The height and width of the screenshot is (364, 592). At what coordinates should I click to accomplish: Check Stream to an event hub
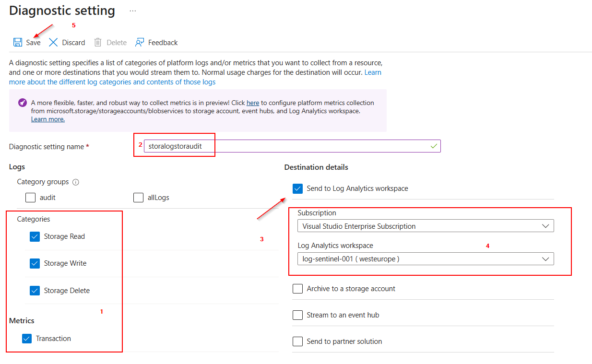(297, 315)
